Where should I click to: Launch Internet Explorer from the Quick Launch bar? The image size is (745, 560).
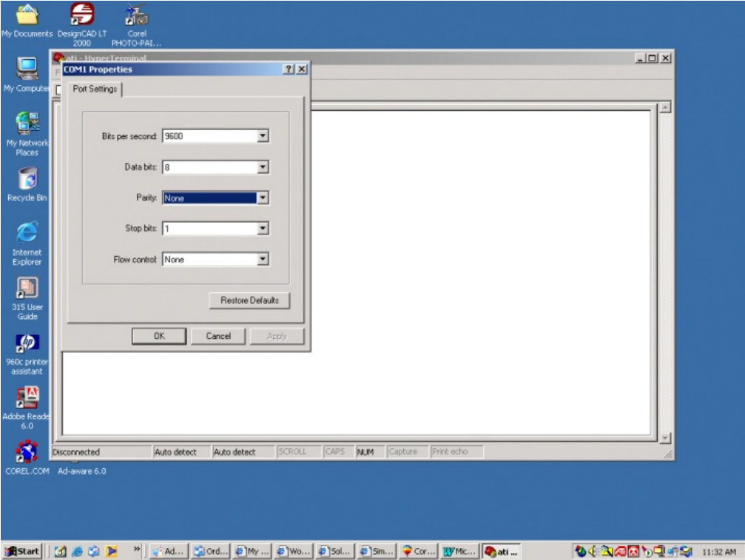click(x=77, y=551)
